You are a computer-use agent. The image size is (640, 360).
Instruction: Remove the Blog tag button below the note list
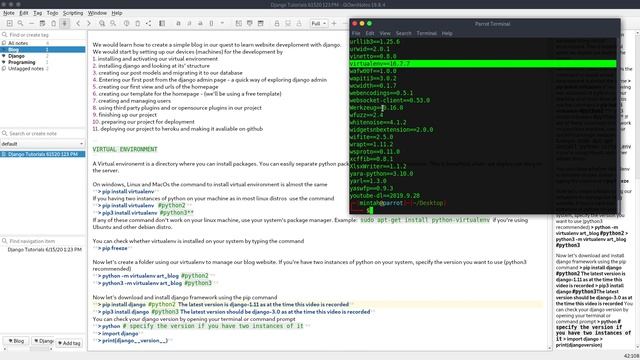click(17, 341)
